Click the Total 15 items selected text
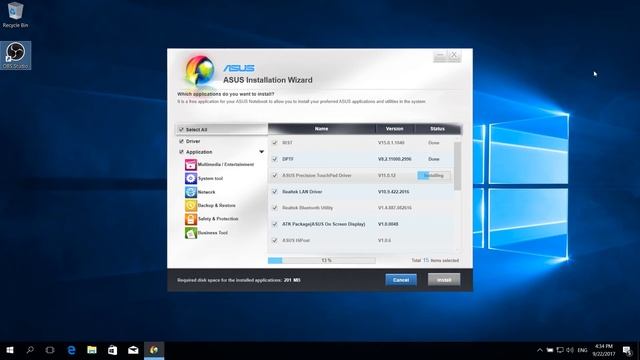 coord(435,260)
